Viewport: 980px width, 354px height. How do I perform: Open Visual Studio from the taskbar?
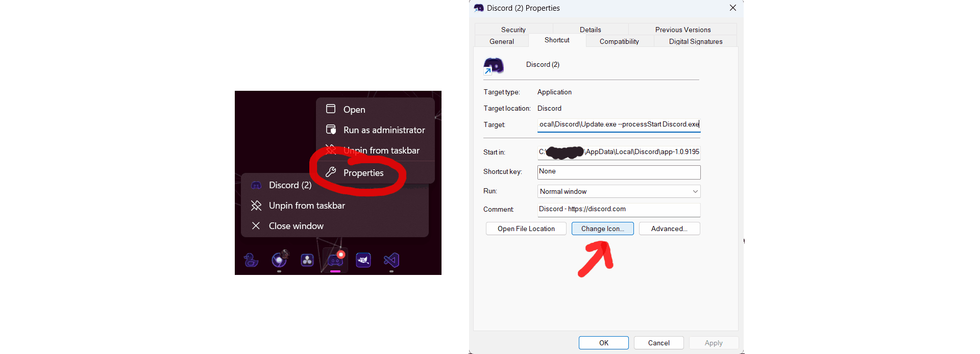391,260
